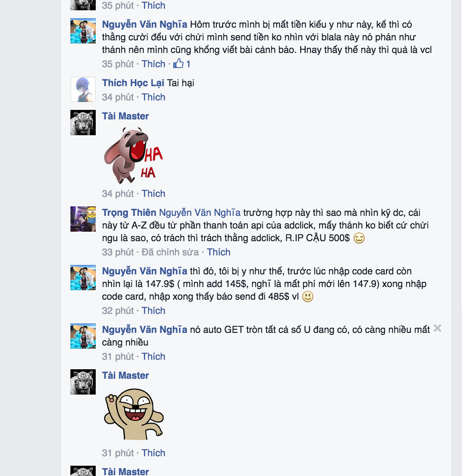The width and height of the screenshot is (462, 476).
Task: Open Thích Học Lại profile name link
Action: pyautogui.click(x=133, y=83)
